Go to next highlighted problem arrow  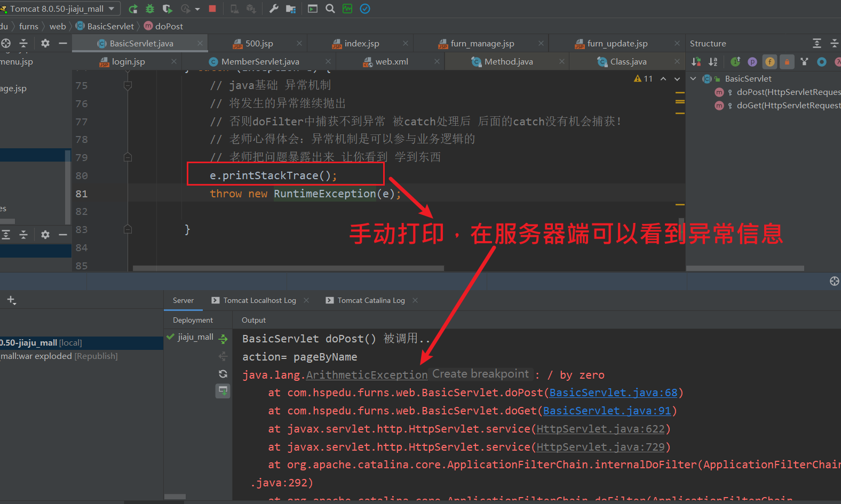pos(677,78)
